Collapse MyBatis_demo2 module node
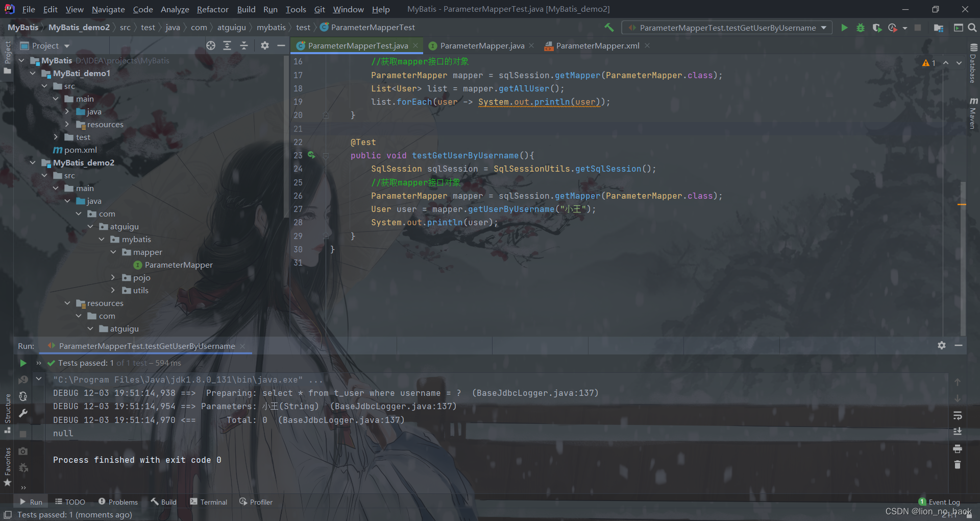 click(x=33, y=162)
